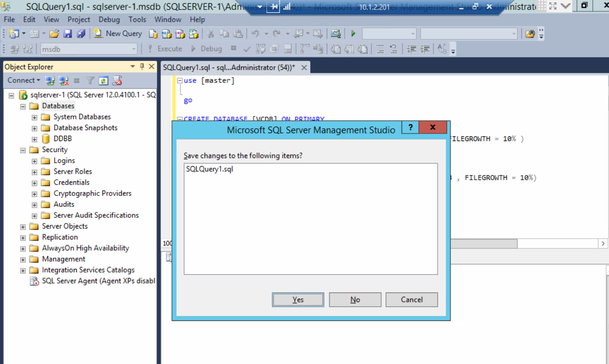This screenshot has width=609, height=364.
Task: Expand the Management folder
Action: 23,259
